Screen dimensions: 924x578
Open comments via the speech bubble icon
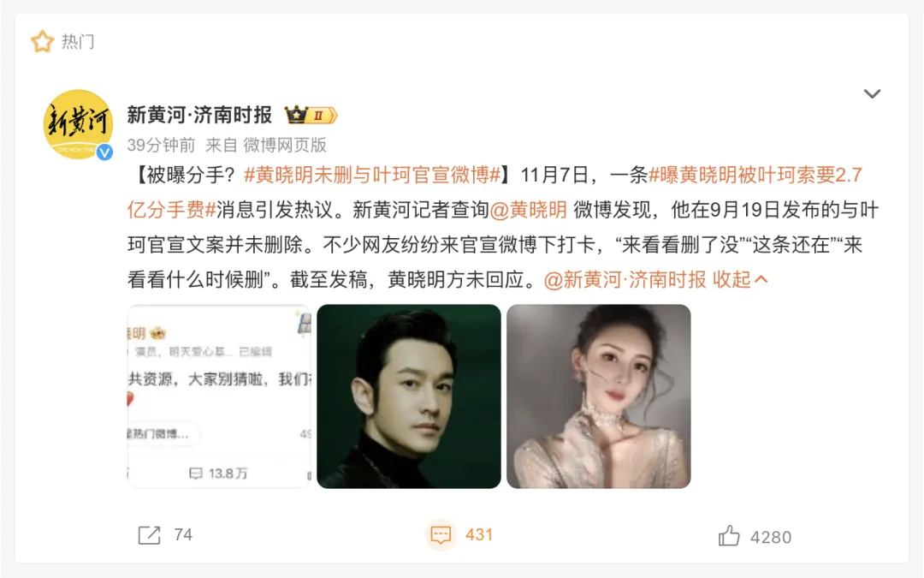pos(441,535)
